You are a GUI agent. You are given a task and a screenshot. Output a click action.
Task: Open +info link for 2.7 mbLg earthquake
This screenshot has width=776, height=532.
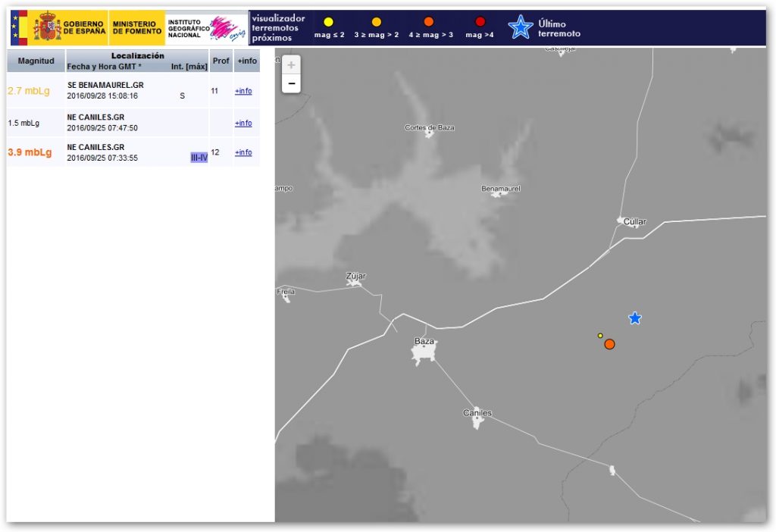[x=243, y=91]
